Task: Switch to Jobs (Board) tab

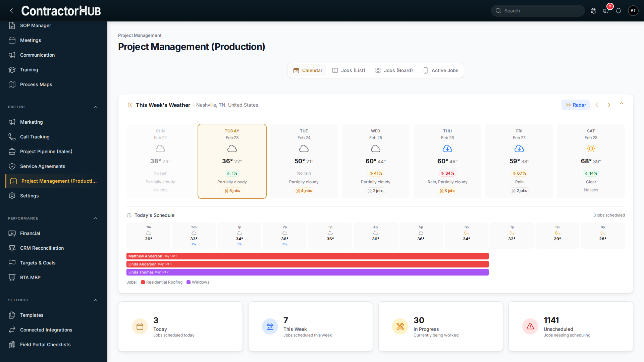Action: tap(394, 70)
